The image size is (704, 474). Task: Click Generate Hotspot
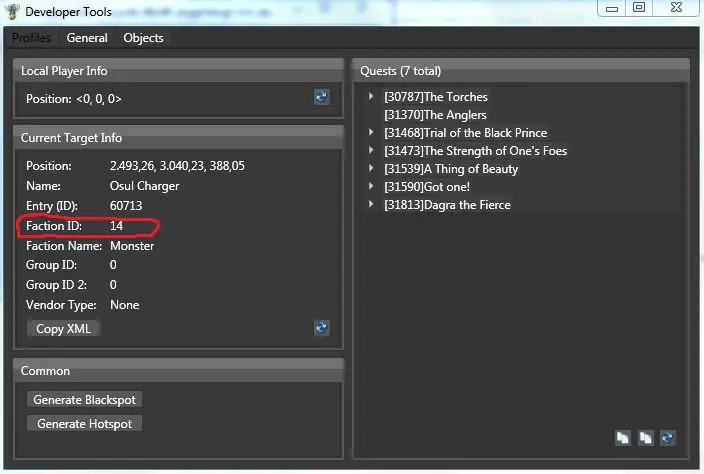click(84, 423)
